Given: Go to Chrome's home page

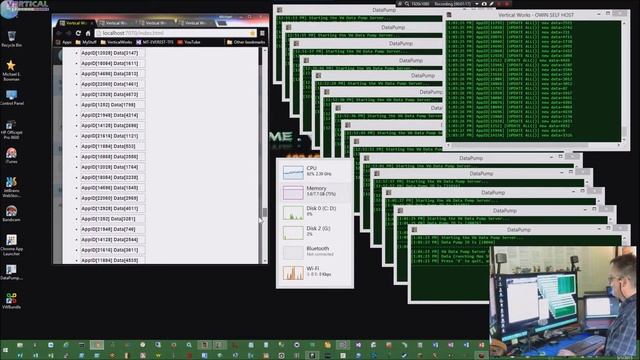Looking at the screenshot, I should point(87,33).
